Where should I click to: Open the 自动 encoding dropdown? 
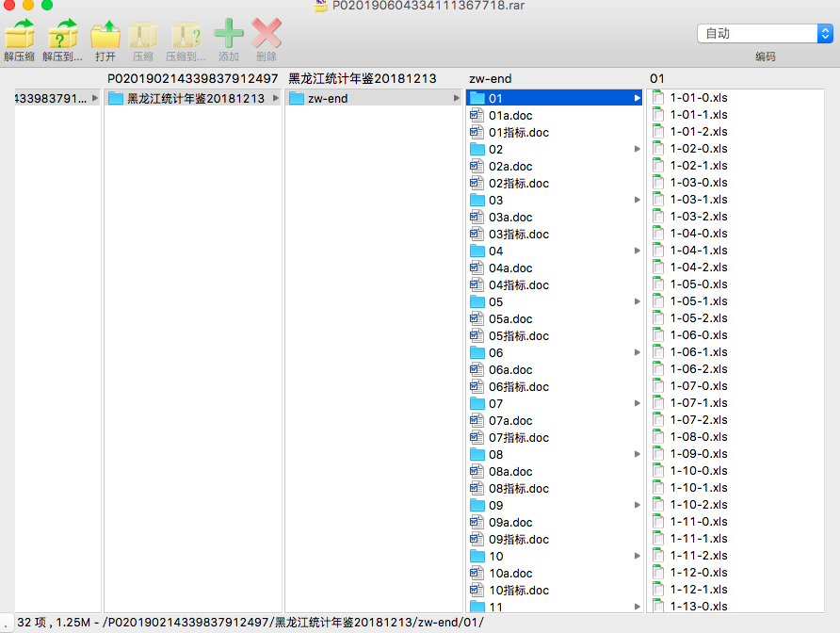(765, 33)
